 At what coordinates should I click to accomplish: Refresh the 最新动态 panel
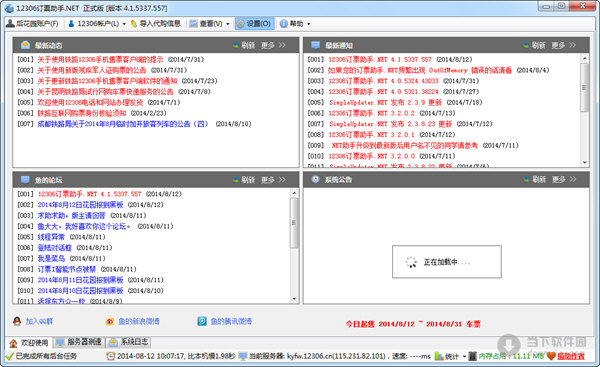pyautogui.click(x=244, y=45)
